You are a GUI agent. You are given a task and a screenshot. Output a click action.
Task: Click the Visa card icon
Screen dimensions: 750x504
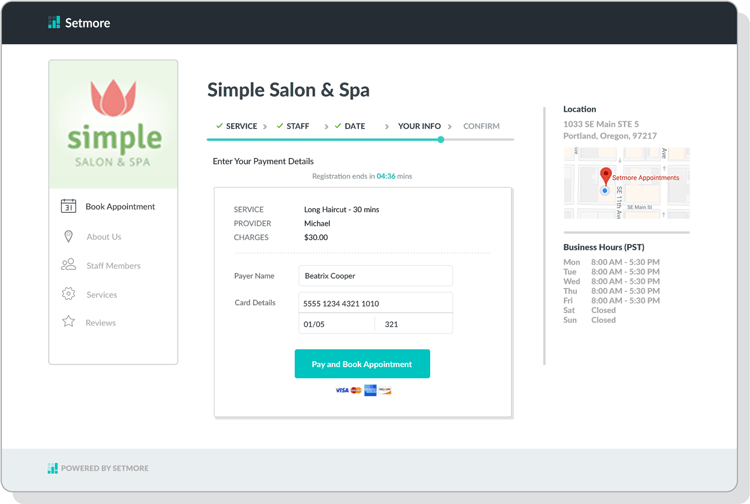(342, 390)
